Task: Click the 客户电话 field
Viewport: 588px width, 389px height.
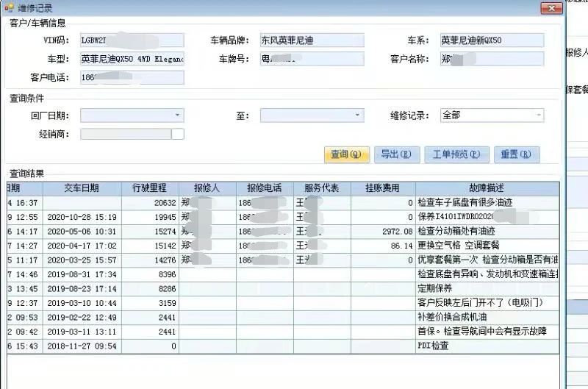Action: 132,78
